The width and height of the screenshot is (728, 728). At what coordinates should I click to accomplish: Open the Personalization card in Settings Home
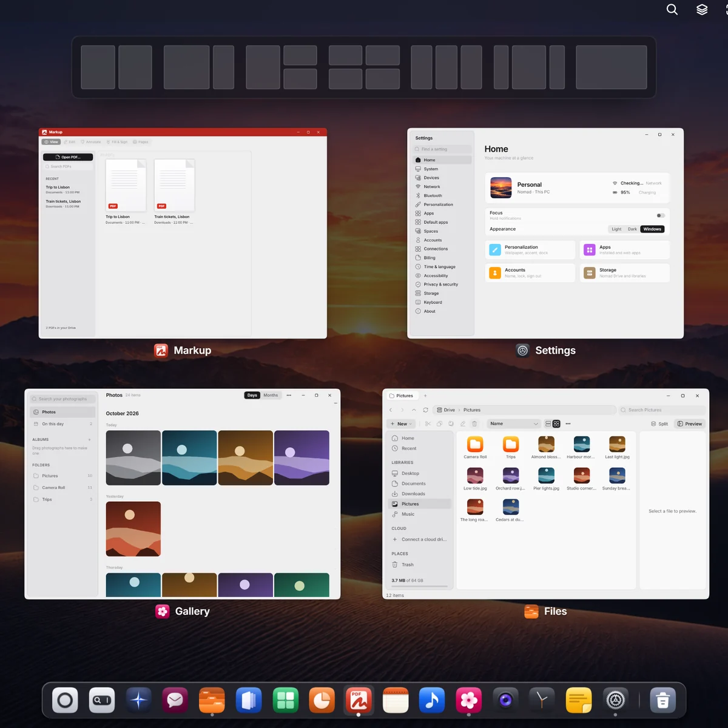(x=530, y=249)
